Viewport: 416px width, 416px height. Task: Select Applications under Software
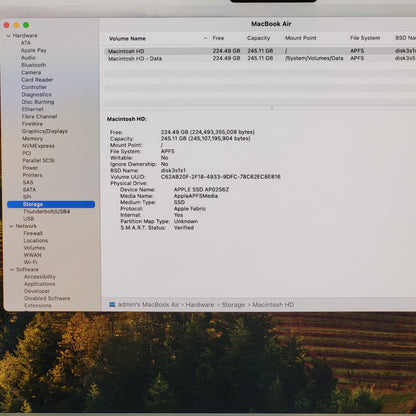pos(39,284)
